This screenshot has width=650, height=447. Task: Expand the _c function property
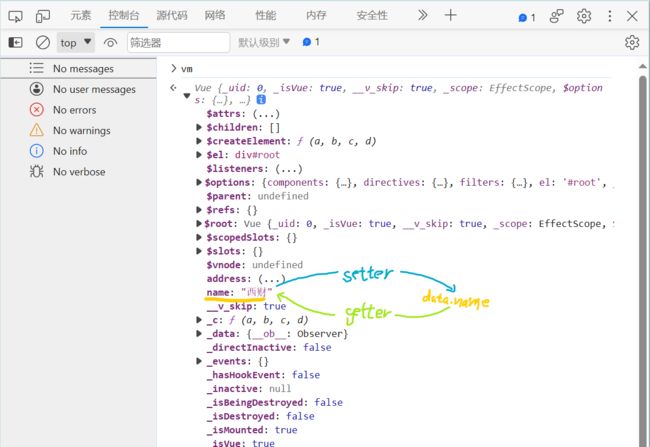[199, 320]
